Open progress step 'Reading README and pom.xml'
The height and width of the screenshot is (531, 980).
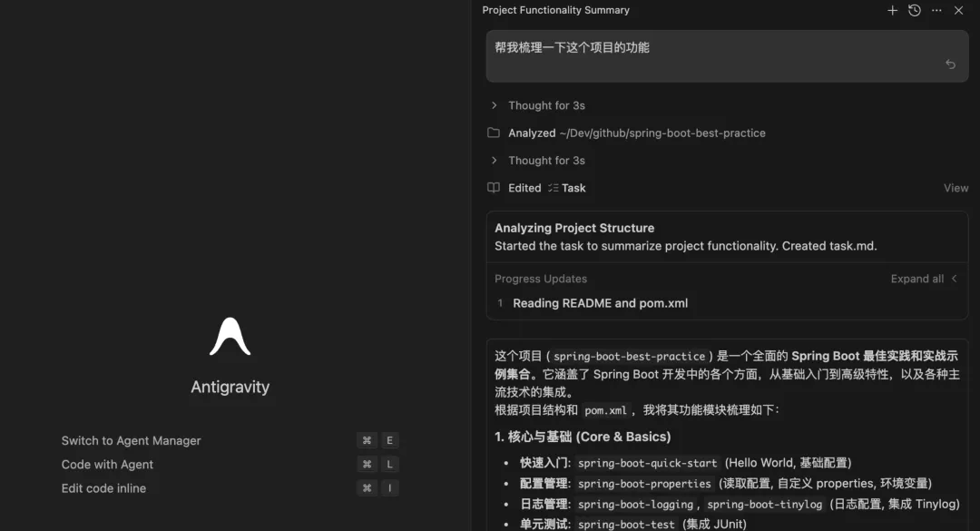(x=600, y=303)
